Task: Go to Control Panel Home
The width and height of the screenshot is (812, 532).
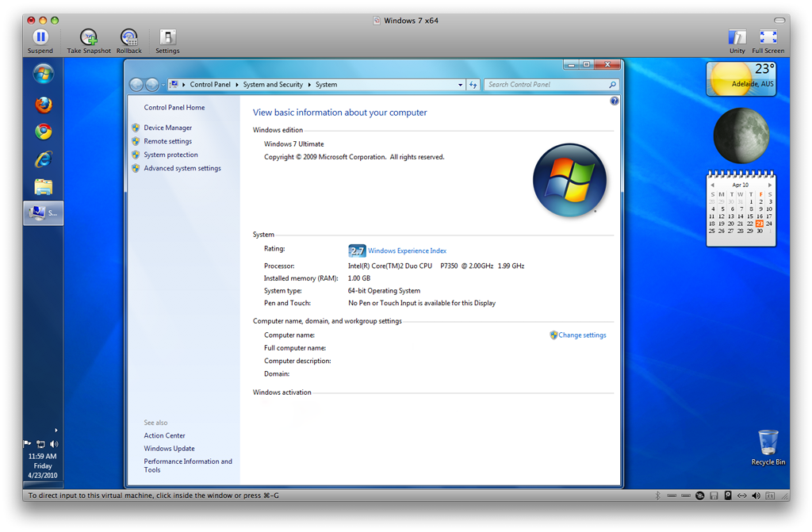Action: point(174,107)
